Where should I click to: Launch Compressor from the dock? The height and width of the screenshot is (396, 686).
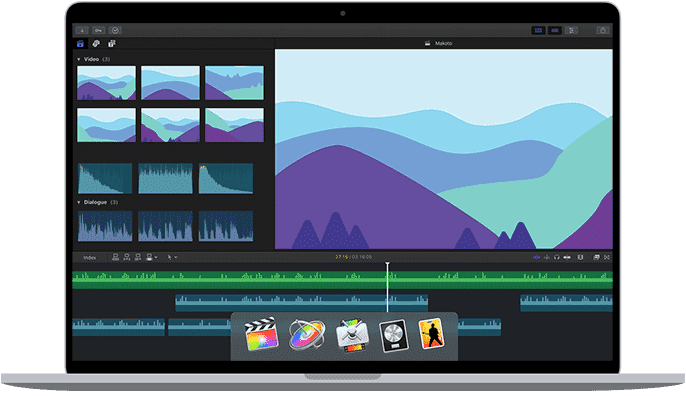coord(352,336)
